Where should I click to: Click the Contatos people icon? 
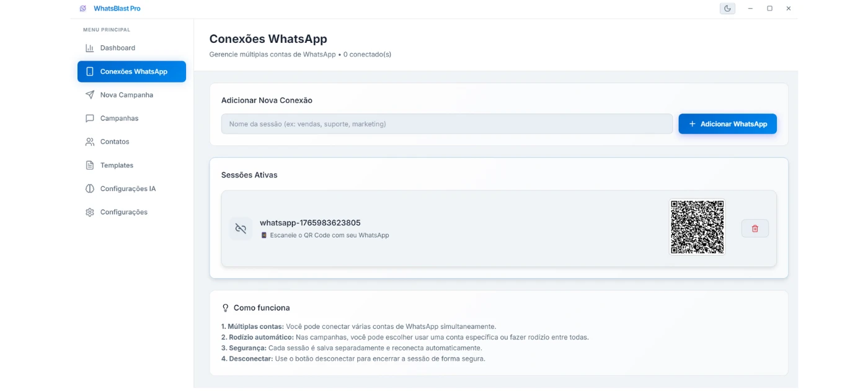coord(89,142)
